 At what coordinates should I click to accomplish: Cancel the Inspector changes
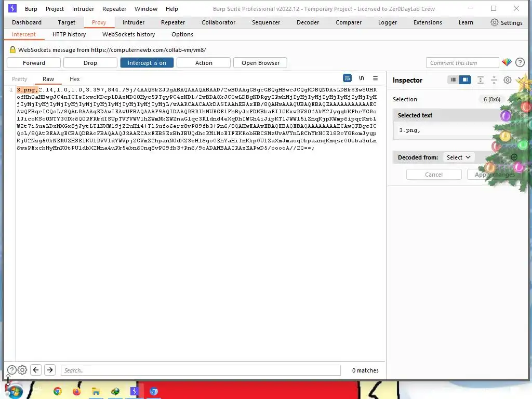point(434,175)
